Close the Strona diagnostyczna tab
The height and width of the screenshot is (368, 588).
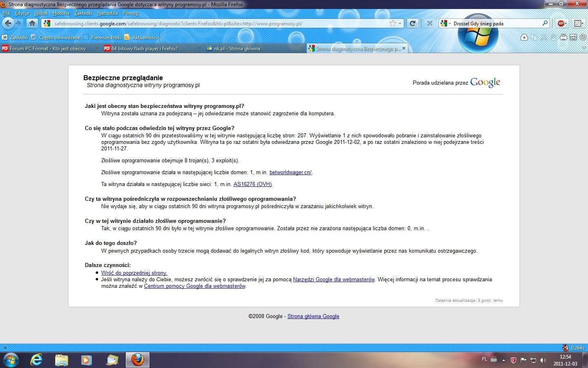coord(404,48)
